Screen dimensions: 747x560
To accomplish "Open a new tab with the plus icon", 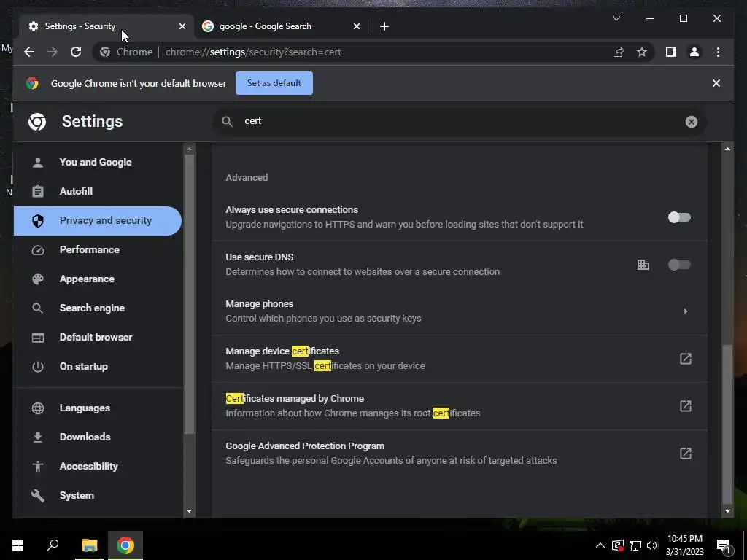I will (384, 26).
